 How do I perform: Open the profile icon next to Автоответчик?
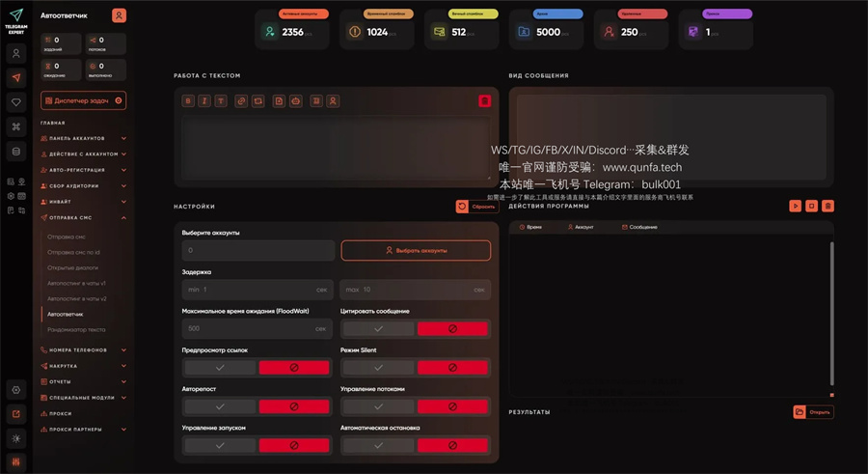tap(119, 15)
